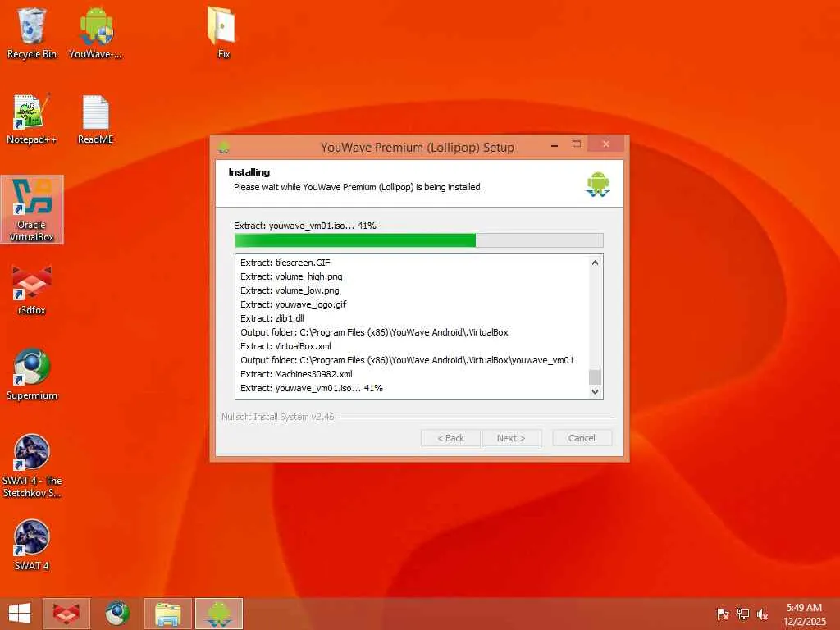840x630 pixels.
Task: Click the status text above progress bar
Action: click(305, 226)
